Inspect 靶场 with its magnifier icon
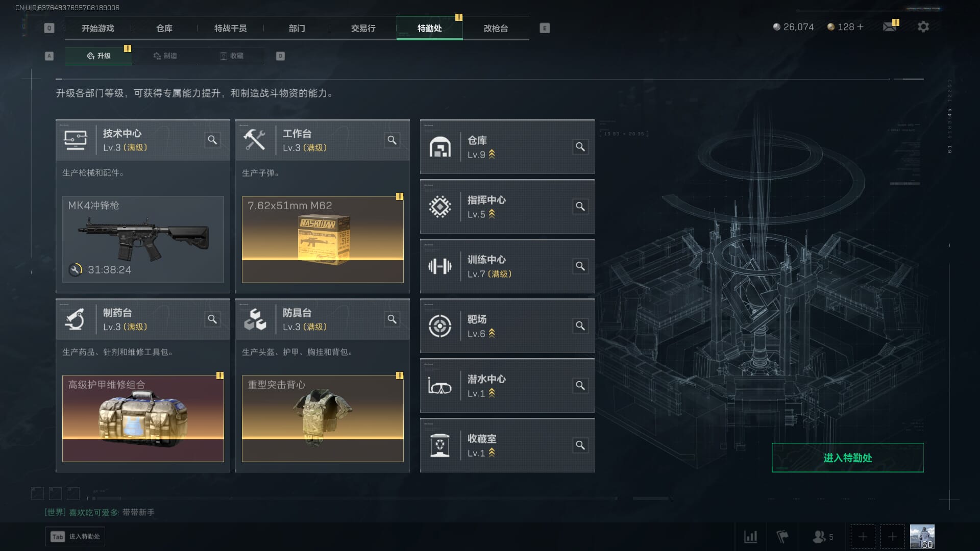Viewport: 980px width, 551px height. click(x=580, y=326)
